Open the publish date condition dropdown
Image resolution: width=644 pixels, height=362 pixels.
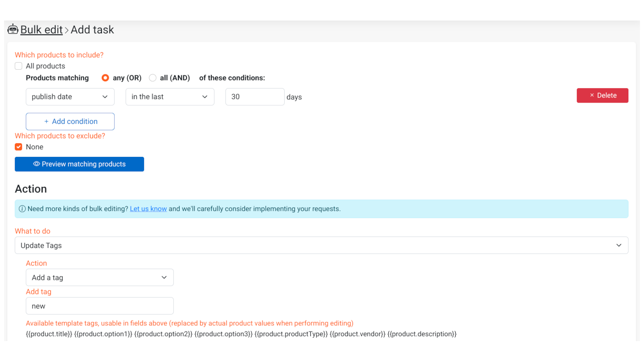(x=70, y=97)
